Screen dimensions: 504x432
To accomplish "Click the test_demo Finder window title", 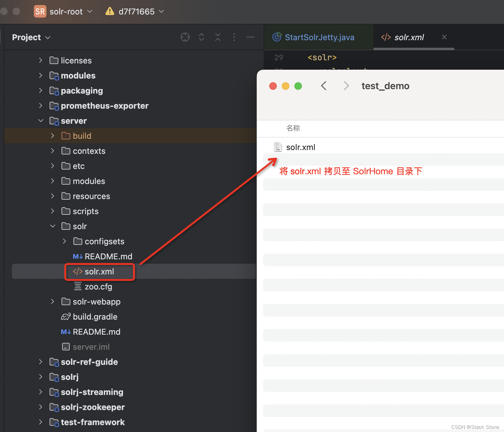I will pyautogui.click(x=385, y=86).
